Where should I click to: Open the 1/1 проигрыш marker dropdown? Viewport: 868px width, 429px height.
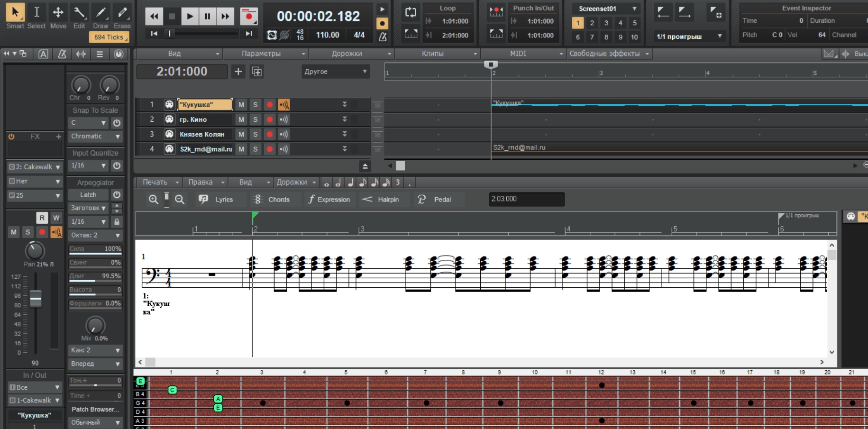point(689,36)
